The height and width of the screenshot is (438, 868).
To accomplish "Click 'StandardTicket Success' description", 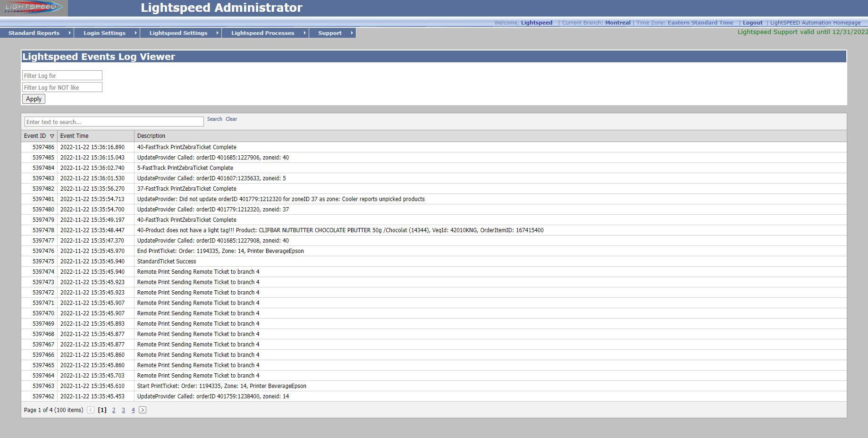I will [x=167, y=261].
